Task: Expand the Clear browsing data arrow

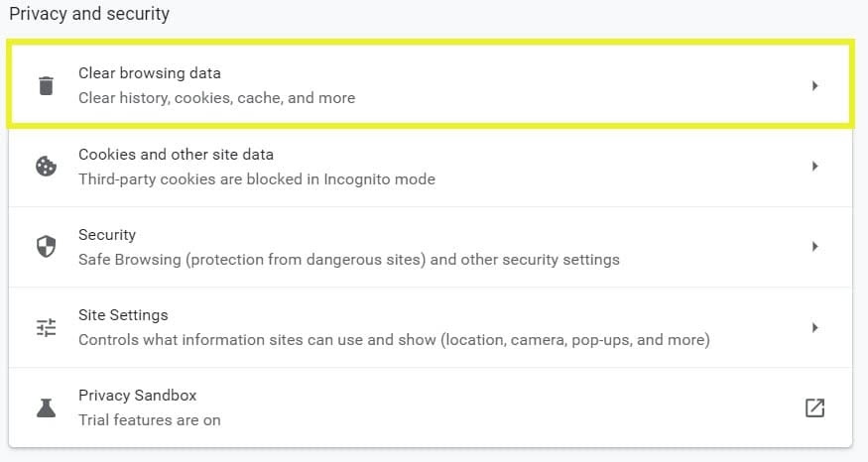Action: (814, 86)
